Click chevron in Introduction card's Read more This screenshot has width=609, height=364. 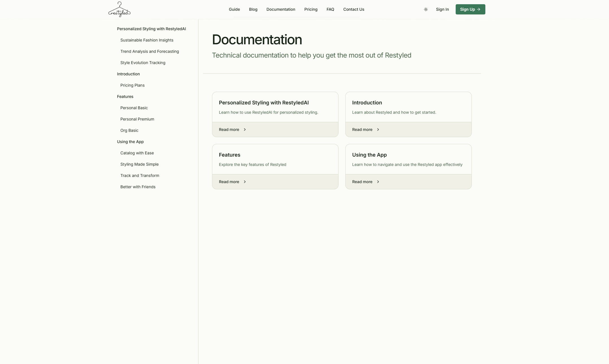click(378, 130)
